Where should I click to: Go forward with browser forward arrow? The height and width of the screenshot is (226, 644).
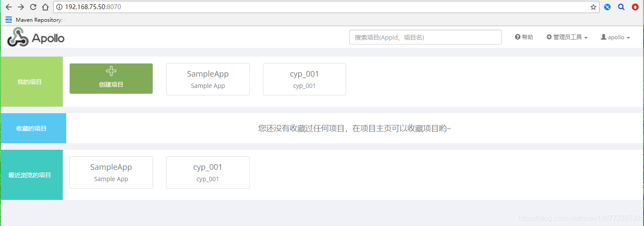20,7
